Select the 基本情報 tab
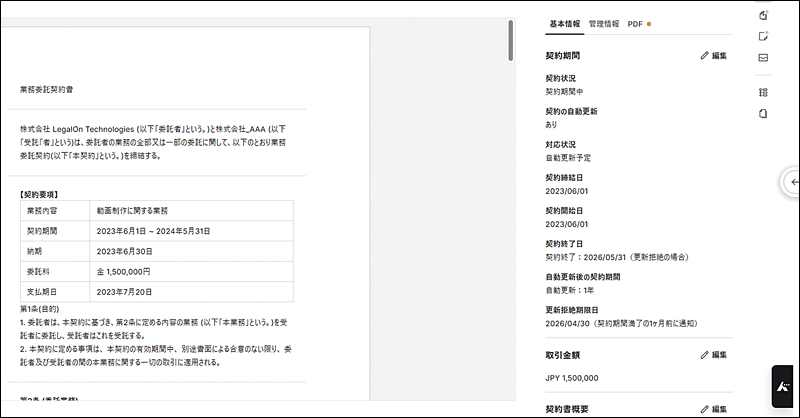 [564, 23]
